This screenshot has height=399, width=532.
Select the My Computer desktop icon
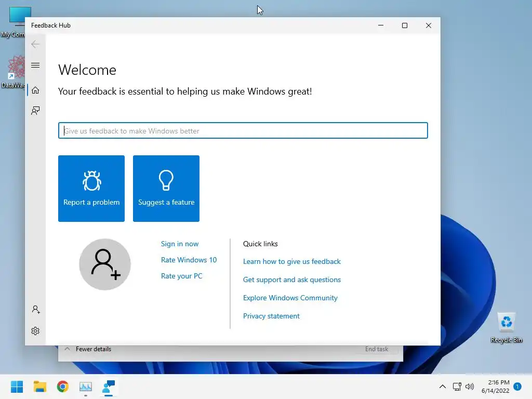12,22
